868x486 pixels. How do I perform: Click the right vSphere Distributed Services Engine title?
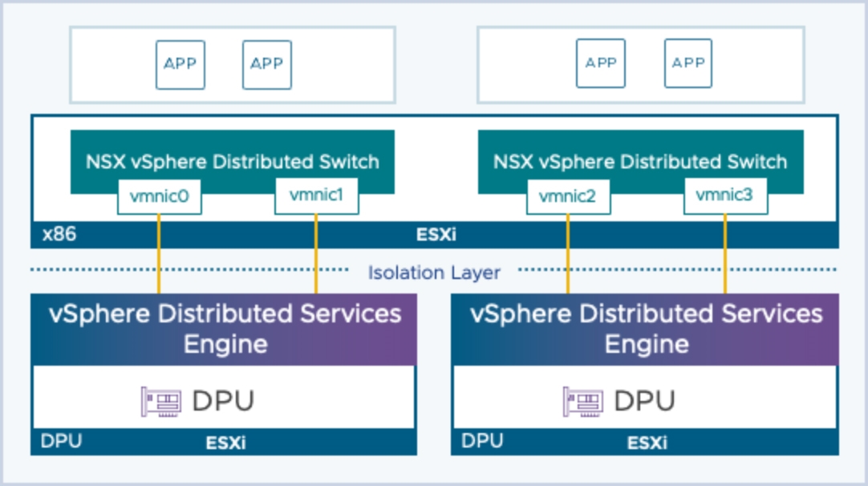pos(647,329)
